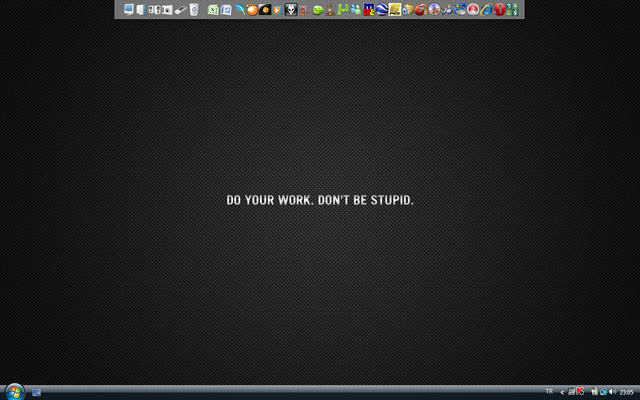
Task: Open the volume speaker tray icon
Action: (612, 392)
